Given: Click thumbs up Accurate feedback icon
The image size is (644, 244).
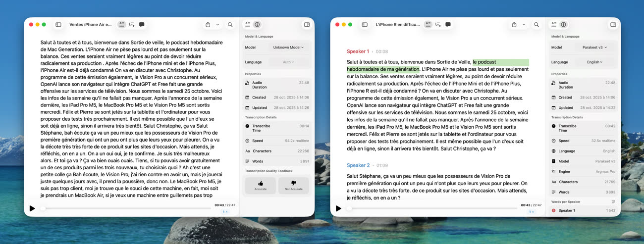Looking at the screenshot, I should 261,184.
